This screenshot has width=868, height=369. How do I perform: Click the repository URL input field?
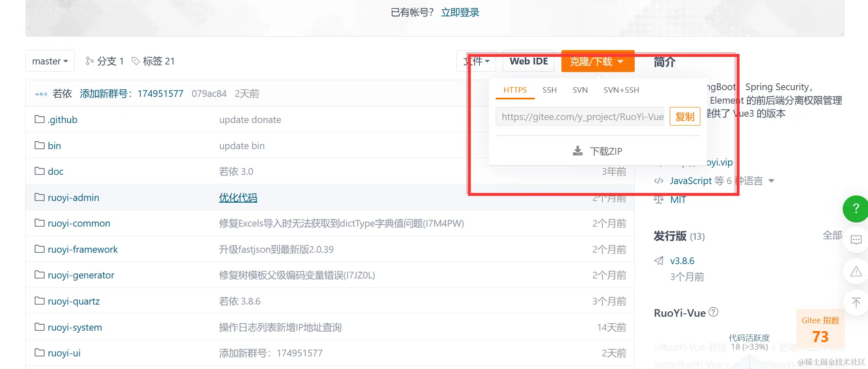coord(580,117)
